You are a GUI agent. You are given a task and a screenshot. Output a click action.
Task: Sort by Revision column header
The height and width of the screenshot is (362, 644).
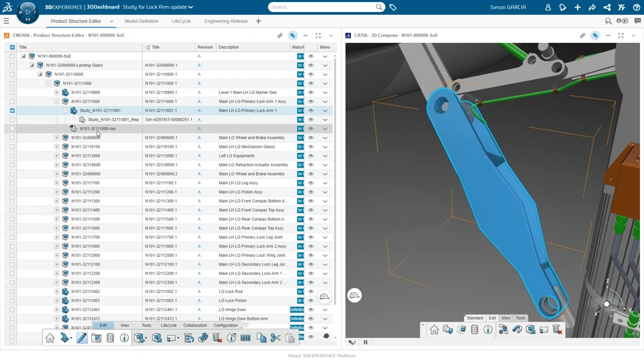click(x=205, y=47)
